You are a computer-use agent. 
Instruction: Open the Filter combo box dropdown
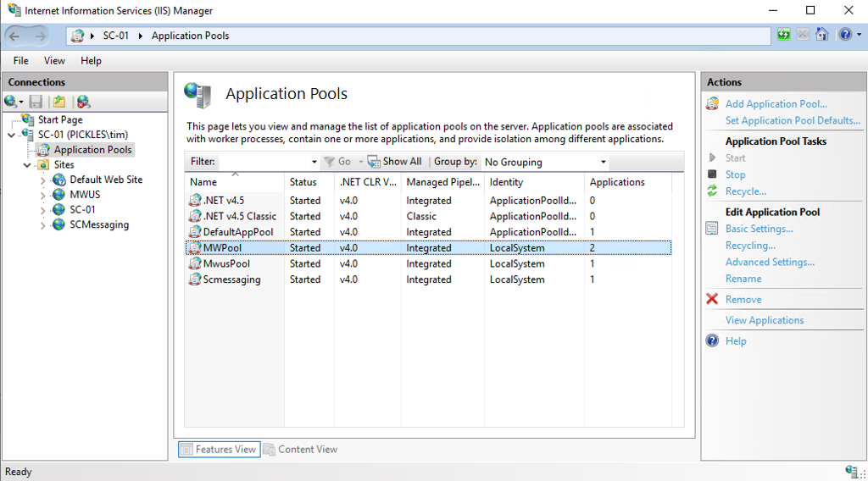click(x=314, y=162)
